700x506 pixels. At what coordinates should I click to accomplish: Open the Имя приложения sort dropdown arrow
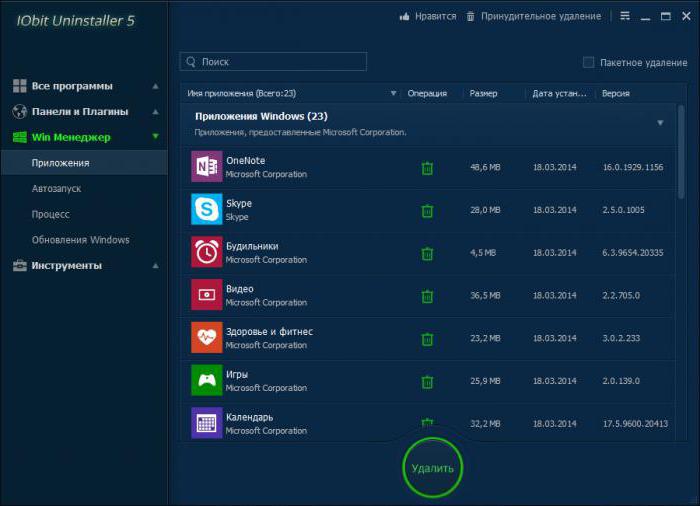[x=393, y=93]
